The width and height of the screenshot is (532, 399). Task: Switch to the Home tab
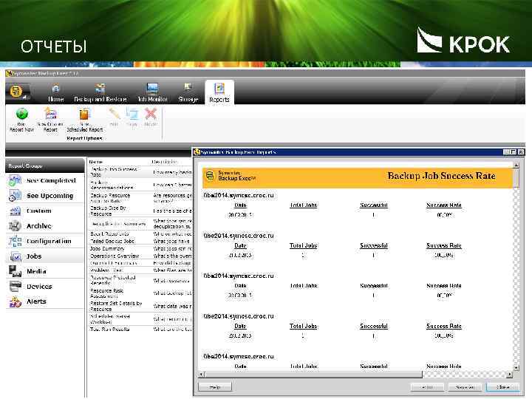pyautogui.click(x=56, y=92)
